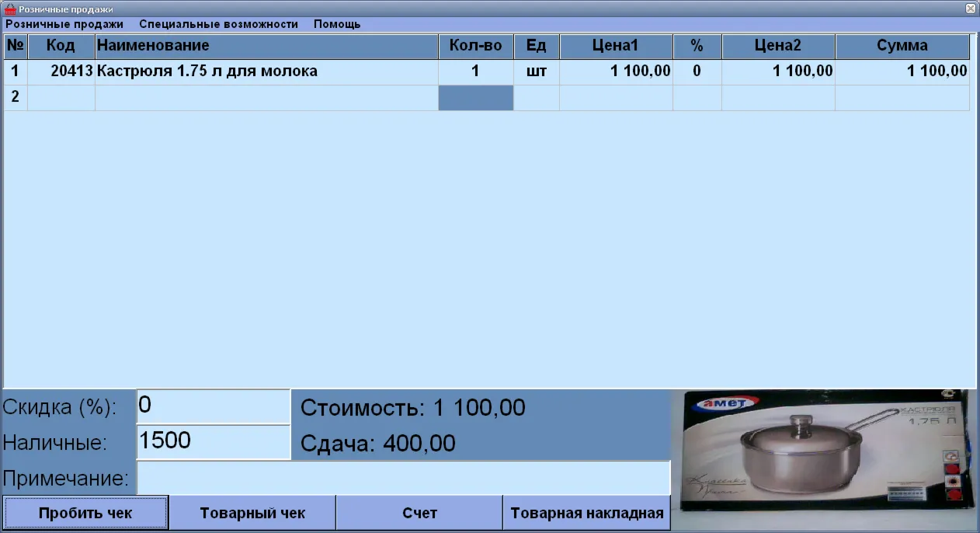Image resolution: width=980 pixels, height=533 pixels.
Task: Click the Цена1 column header
Action: click(x=616, y=46)
